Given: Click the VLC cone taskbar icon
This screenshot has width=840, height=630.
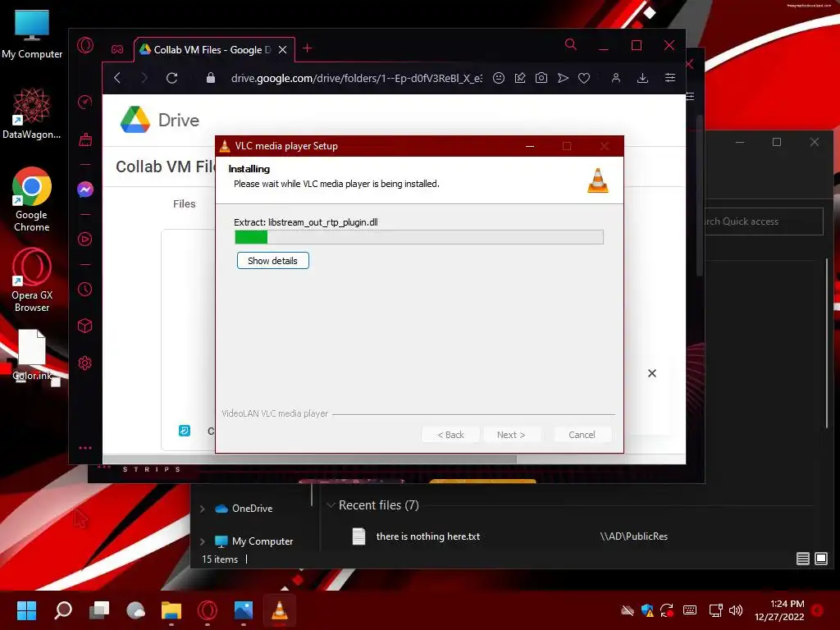Looking at the screenshot, I should click(x=279, y=610).
